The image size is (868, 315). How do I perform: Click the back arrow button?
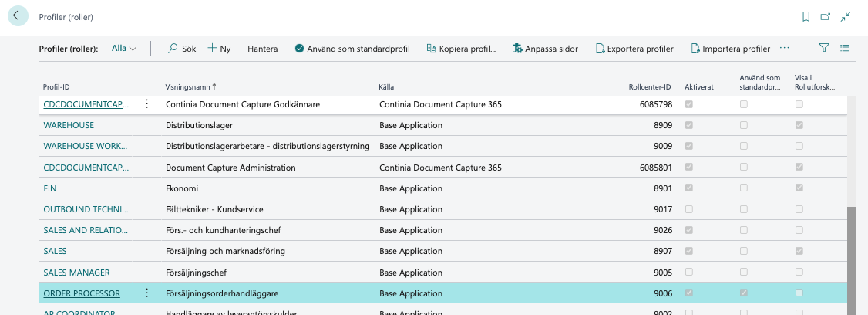pos(18,15)
